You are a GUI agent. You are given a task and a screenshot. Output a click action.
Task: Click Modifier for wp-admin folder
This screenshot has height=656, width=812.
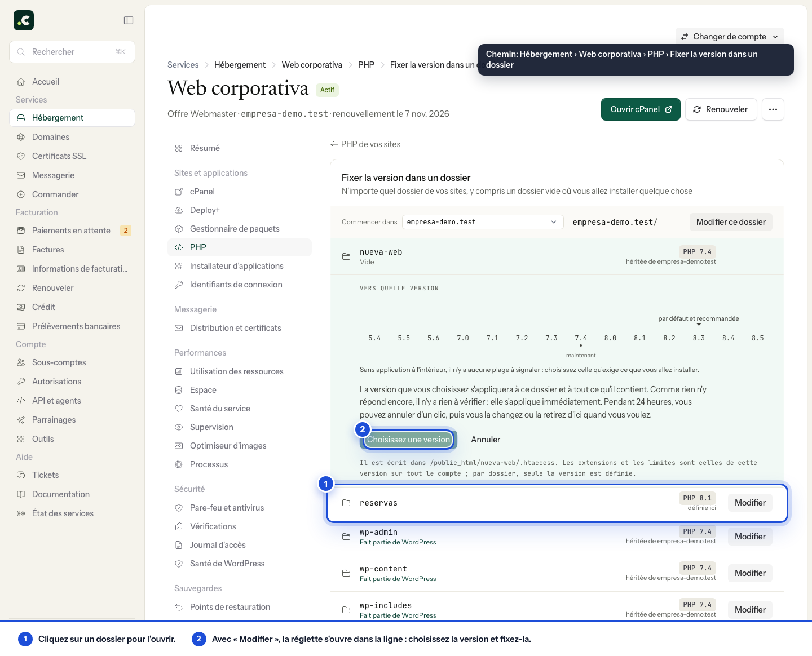[750, 537]
